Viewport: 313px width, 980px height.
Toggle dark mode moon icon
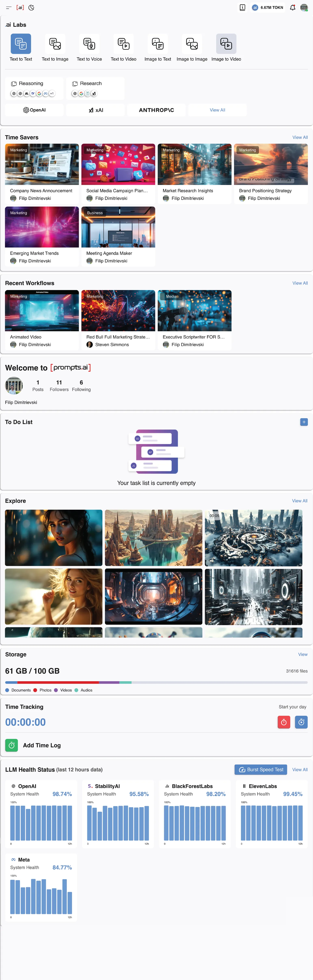[x=32, y=7]
